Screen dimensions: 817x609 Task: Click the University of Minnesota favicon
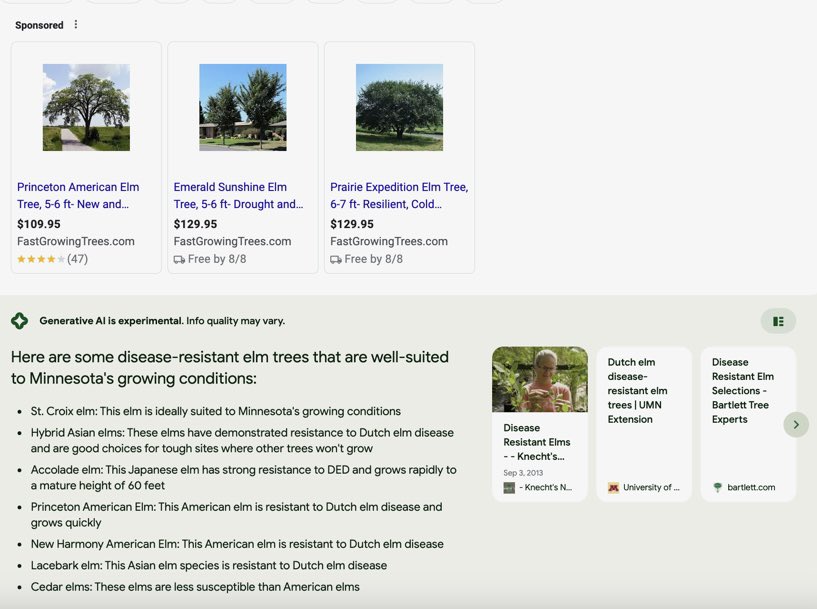(x=613, y=487)
